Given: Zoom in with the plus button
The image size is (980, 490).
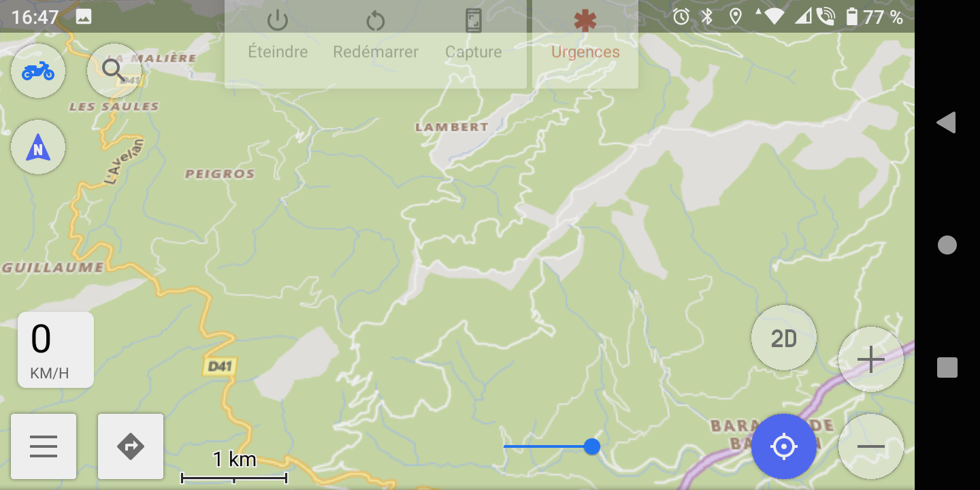Looking at the screenshot, I should (x=871, y=359).
